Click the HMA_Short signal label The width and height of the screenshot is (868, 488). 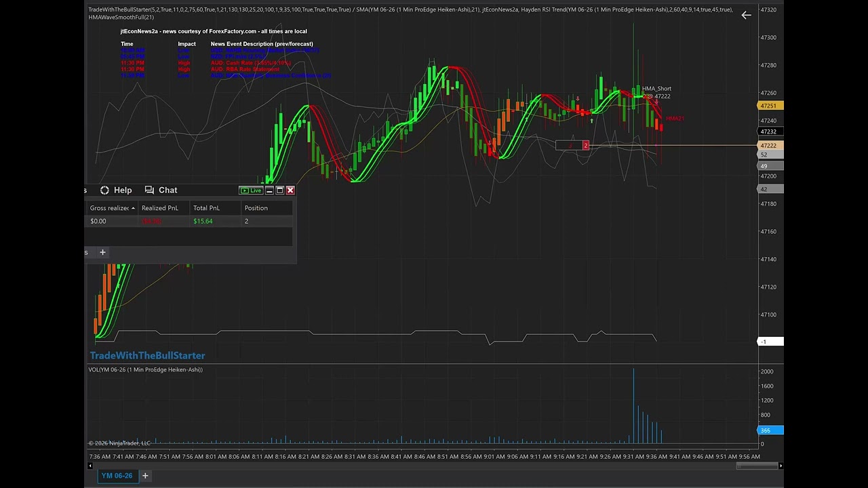tap(656, 89)
